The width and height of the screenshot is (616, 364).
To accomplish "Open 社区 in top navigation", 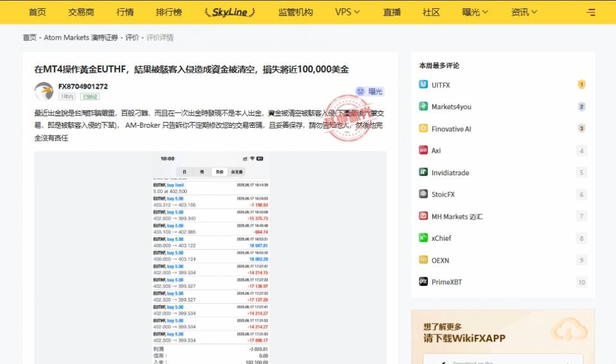I will [432, 12].
